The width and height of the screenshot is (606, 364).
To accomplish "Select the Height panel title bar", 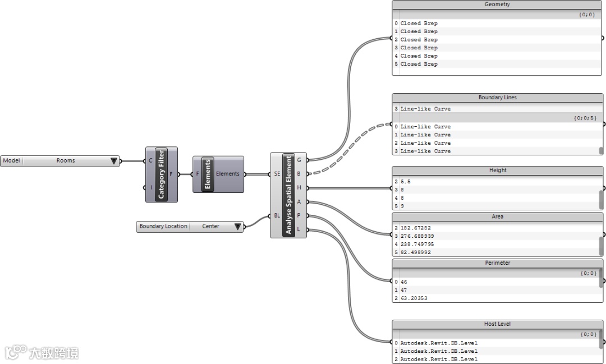I will tap(497, 171).
